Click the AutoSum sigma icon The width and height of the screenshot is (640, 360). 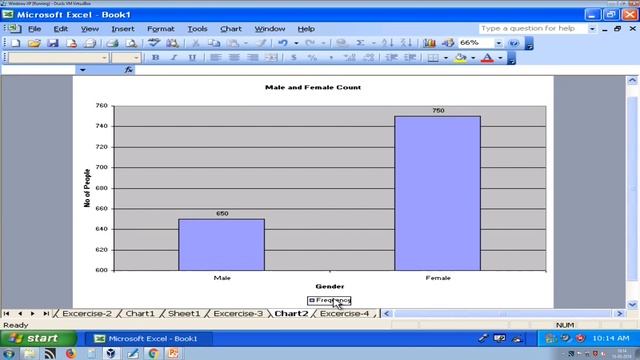[x=360, y=43]
